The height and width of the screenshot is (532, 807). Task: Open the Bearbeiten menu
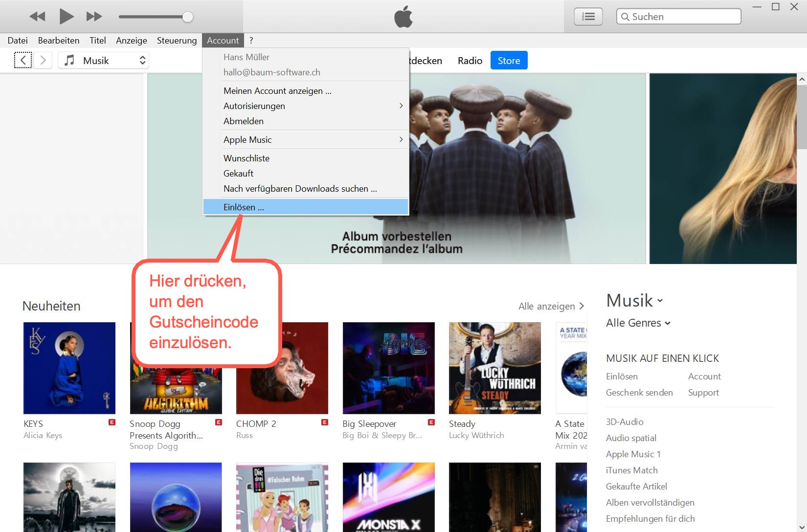pyautogui.click(x=59, y=41)
